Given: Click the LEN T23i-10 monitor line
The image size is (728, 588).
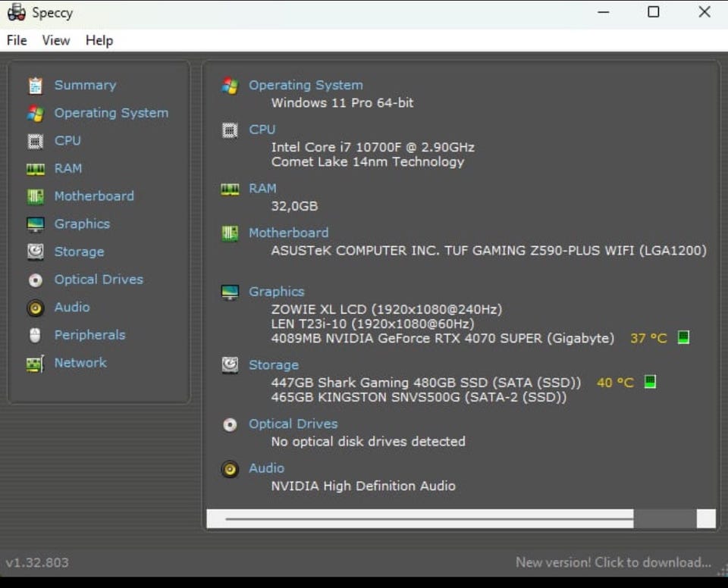Looking at the screenshot, I should pos(373,324).
